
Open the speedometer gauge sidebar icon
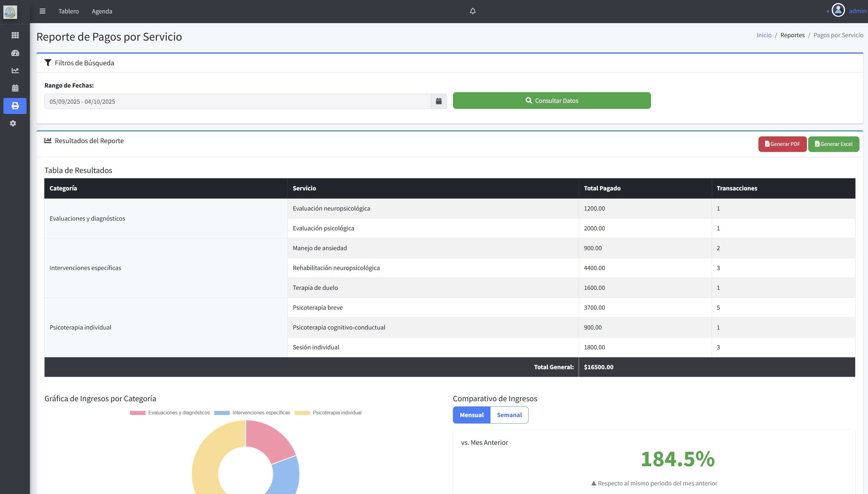[15, 53]
